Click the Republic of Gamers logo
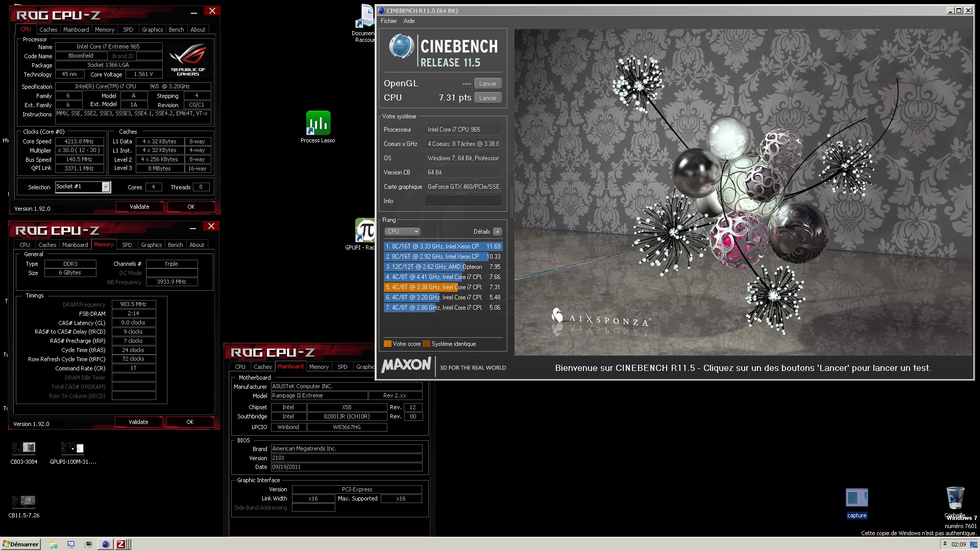This screenshot has width=980, height=551. tap(188, 60)
